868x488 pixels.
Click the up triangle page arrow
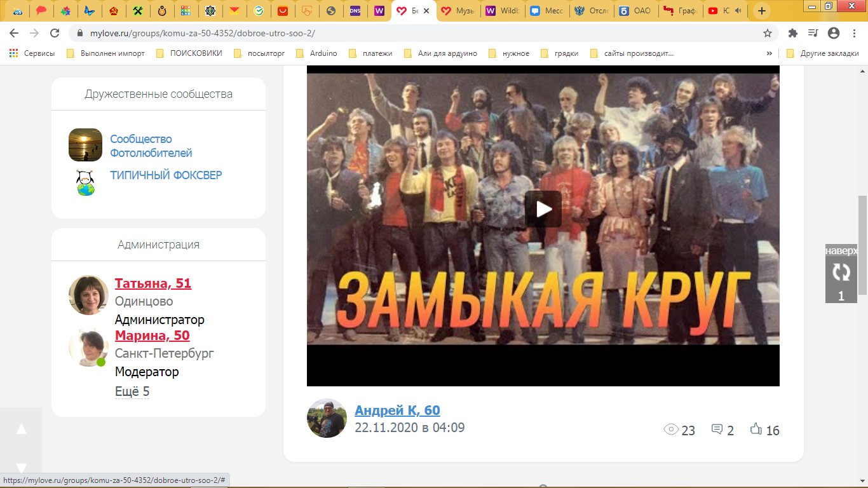point(21,429)
